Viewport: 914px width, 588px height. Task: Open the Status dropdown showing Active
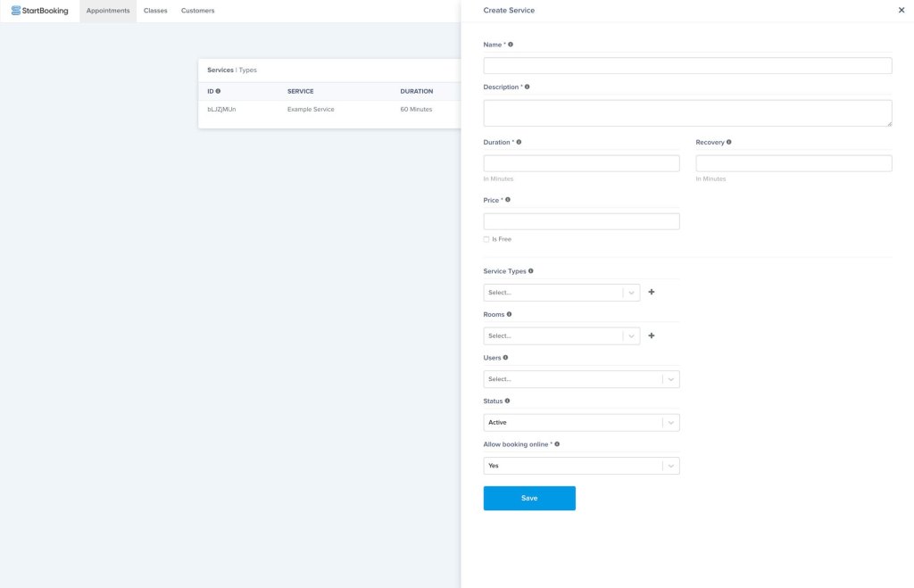(581, 423)
